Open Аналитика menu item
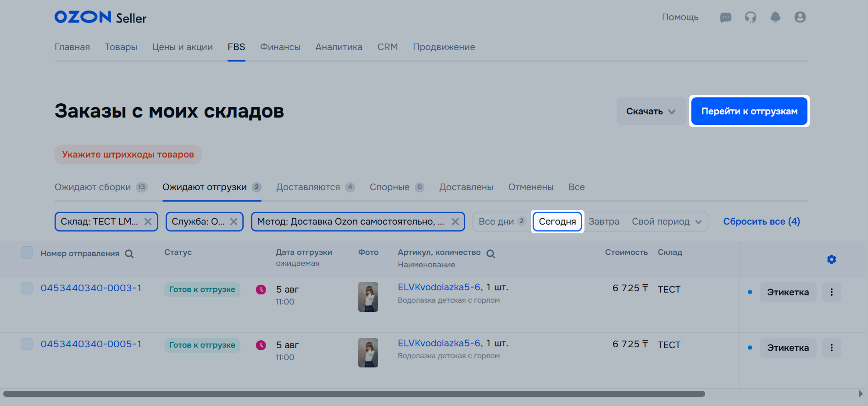868x406 pixels. 339,47
